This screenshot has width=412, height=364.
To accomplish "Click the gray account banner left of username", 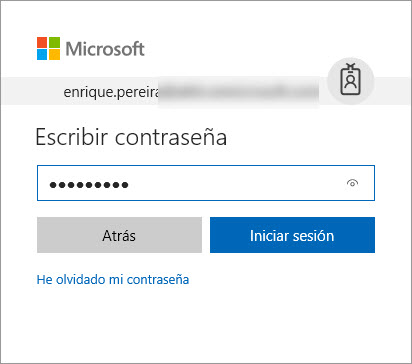I will (32, 91).
